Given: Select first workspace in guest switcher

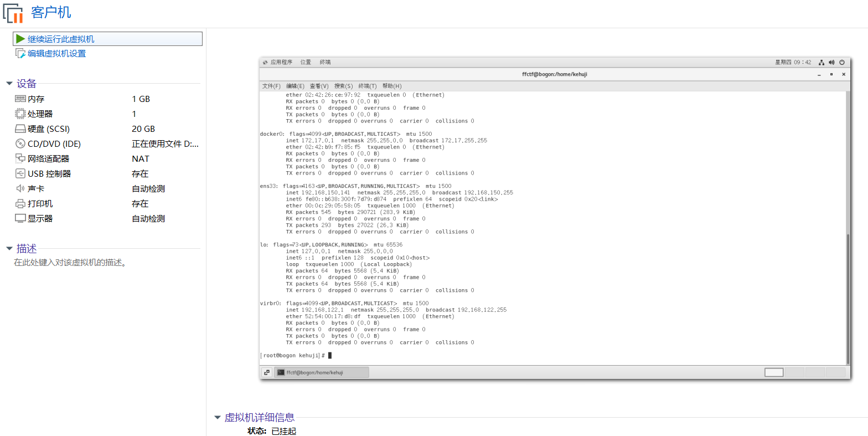Looking at the screenshot, I should [774, 372].
